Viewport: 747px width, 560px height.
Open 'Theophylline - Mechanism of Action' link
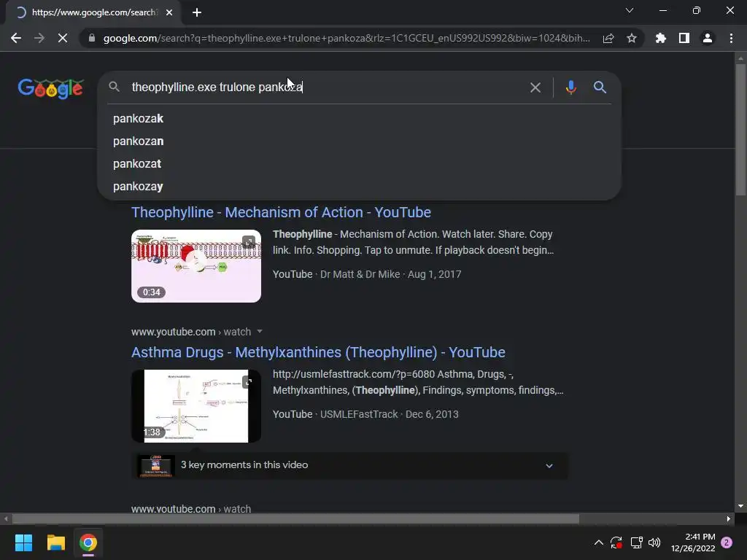click(x=281, y=212)
